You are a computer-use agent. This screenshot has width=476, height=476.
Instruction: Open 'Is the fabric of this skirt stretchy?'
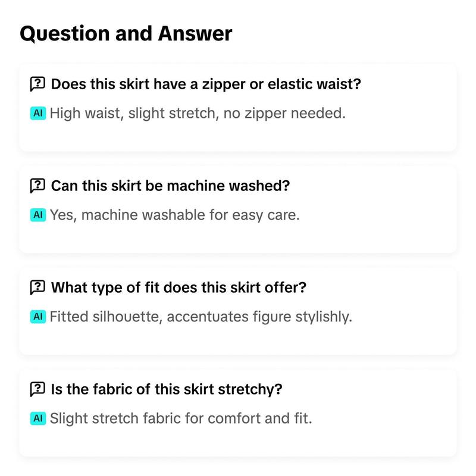tap(167, 389)
